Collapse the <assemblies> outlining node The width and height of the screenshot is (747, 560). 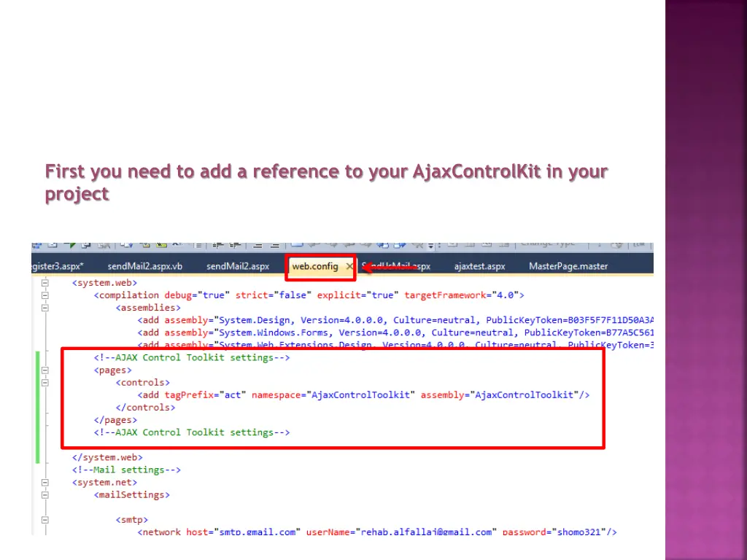[44, 308]
